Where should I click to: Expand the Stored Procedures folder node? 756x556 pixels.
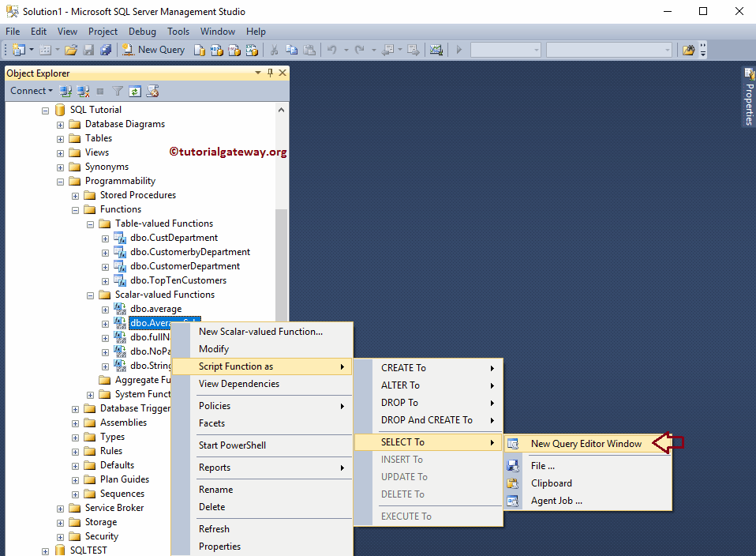point(75,195)
